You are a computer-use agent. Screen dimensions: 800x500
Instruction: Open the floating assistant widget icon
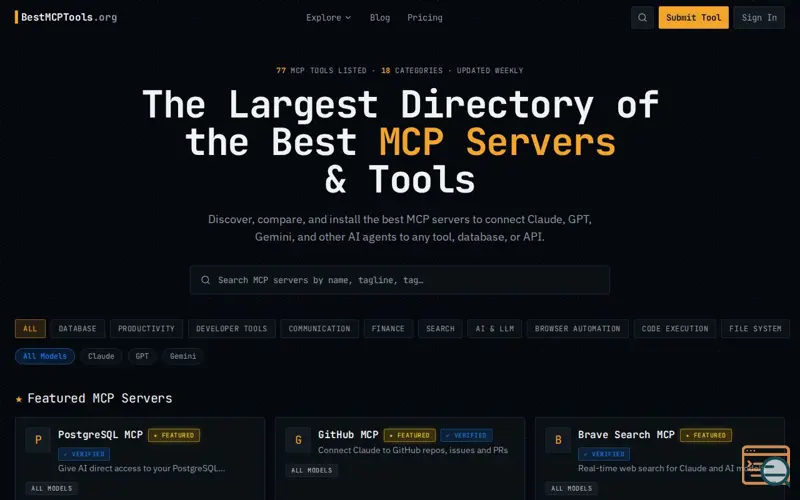[766, 465]
